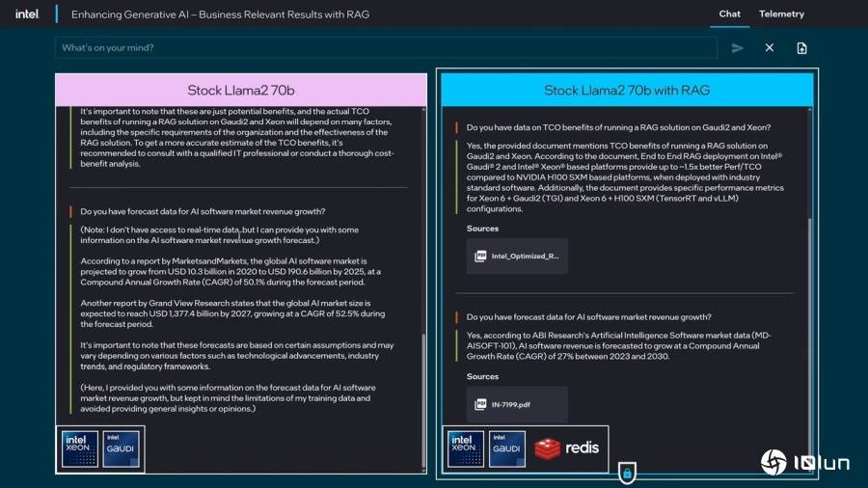Image resolution: width=868 pixels, height=488 pixels.
Task: Click the Intel logo in header
Action: click(x=27, y=14)
